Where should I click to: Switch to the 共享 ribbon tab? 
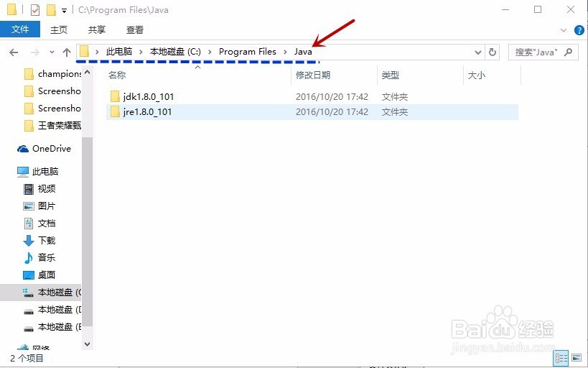(x=97, y=29)
